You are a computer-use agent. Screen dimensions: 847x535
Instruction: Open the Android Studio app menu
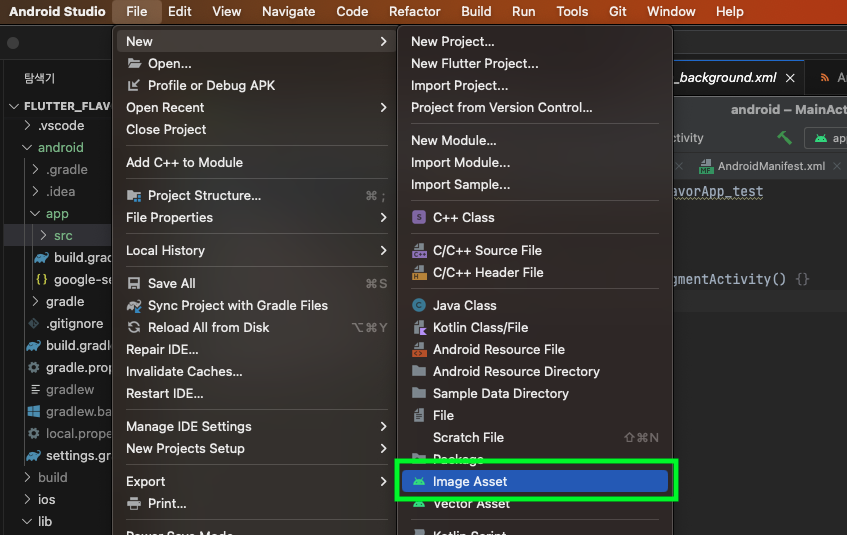coord(57,11)
